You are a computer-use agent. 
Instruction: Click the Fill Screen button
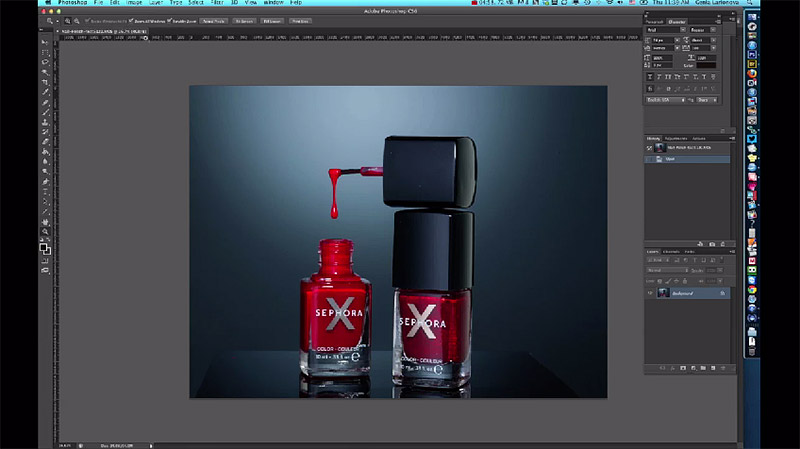point(272,21)
